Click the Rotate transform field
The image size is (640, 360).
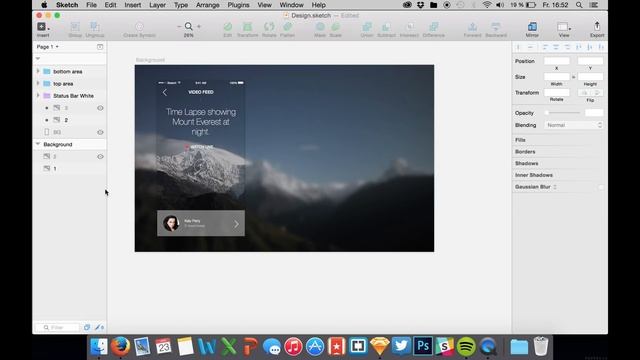pyautogui.click(x=556, y=93)
